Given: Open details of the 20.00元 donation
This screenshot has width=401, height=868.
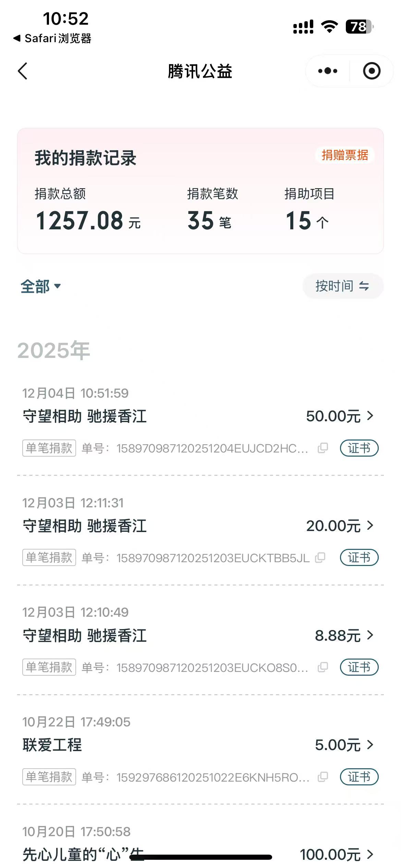Looking at the screenshot, I should 339,526.
